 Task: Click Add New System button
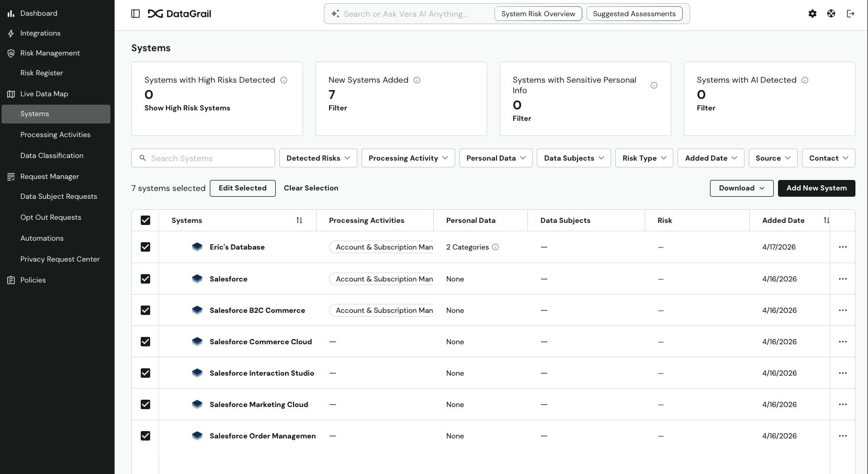pos(817,188)
